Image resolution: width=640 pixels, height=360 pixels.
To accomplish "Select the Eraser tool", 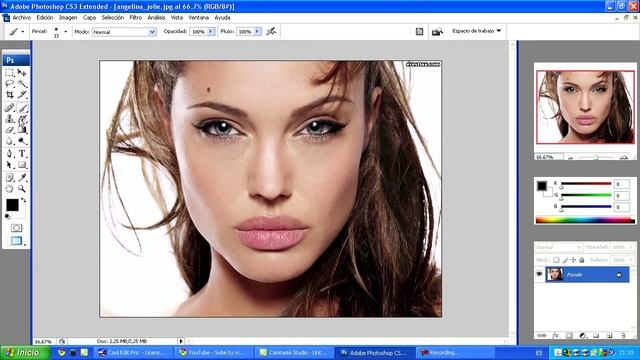I will point(9,130).
